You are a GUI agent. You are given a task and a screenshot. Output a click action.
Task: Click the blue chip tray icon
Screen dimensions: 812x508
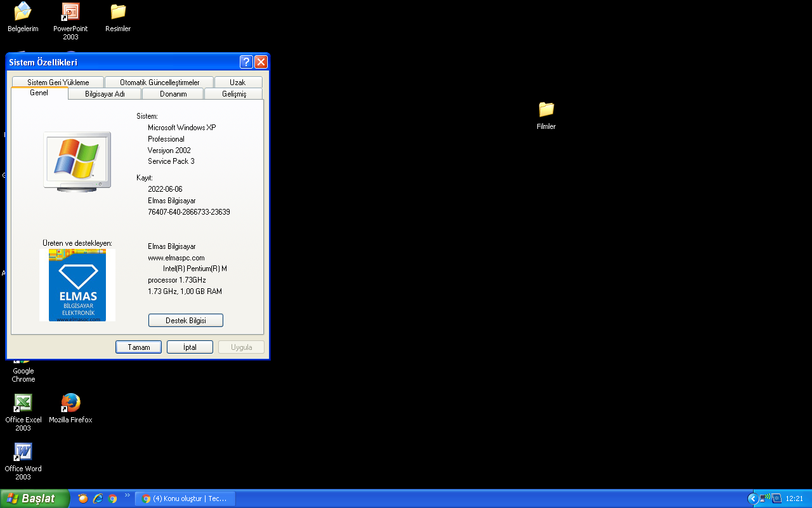pyautogui.click(x=776, y=498)
